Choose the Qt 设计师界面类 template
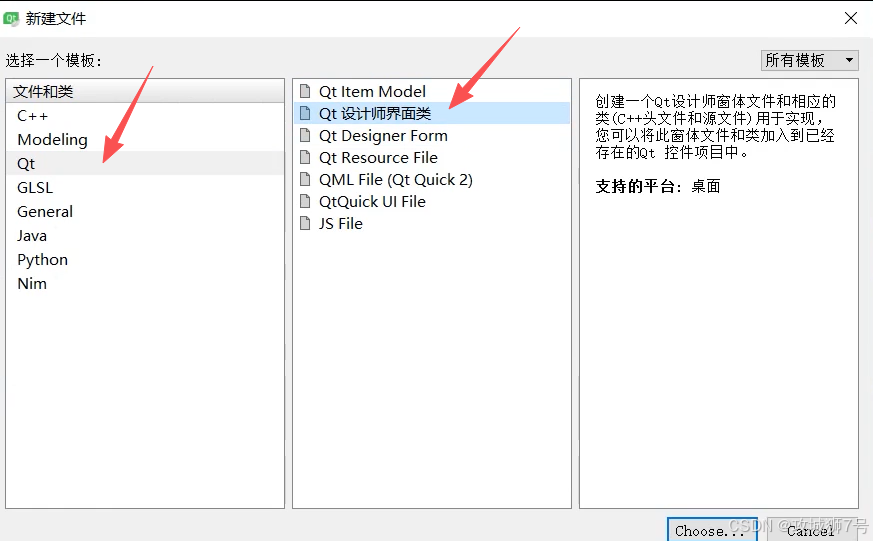873x541 pixels. (x=431, y=113)
